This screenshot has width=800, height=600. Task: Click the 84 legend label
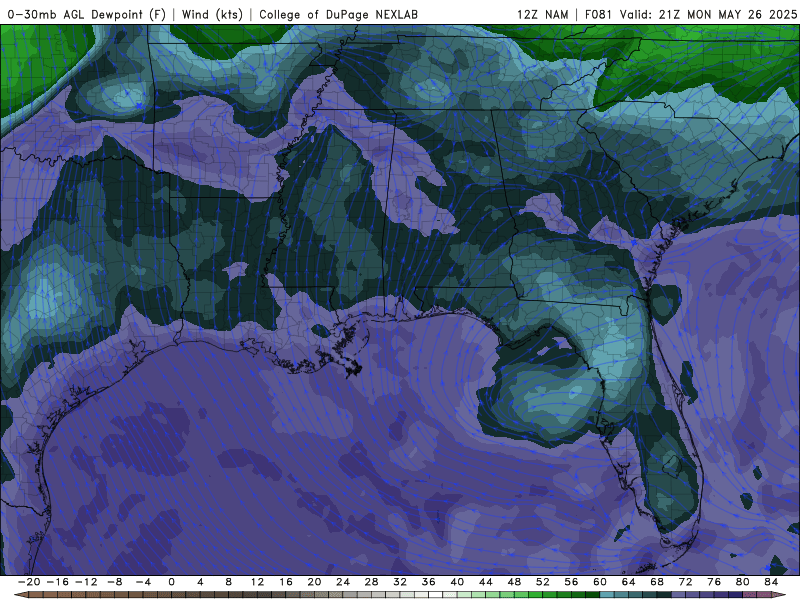click(x=771, y=582)
